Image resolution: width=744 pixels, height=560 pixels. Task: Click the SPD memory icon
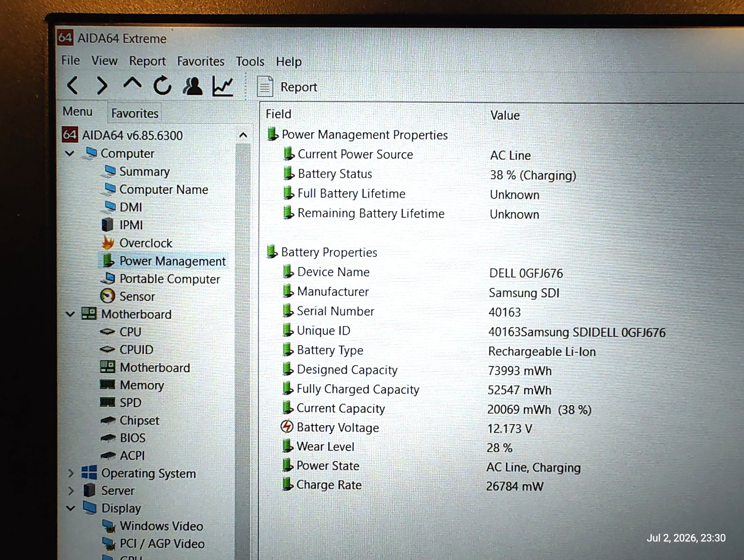(108, 403)
